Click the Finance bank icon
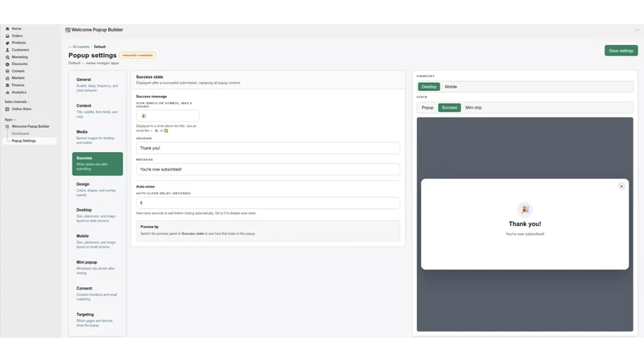The width and height of the screenshot is (644, 362). [7, 85]
